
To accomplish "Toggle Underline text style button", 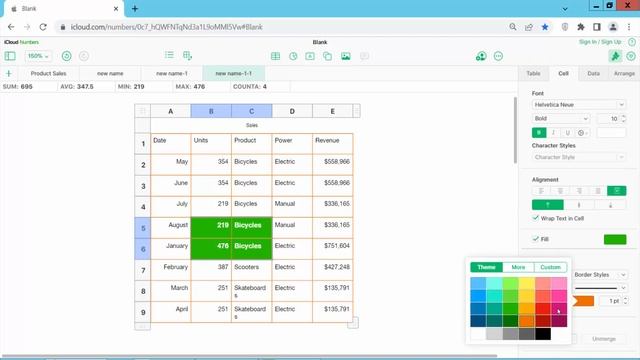I will coord(567,133).
